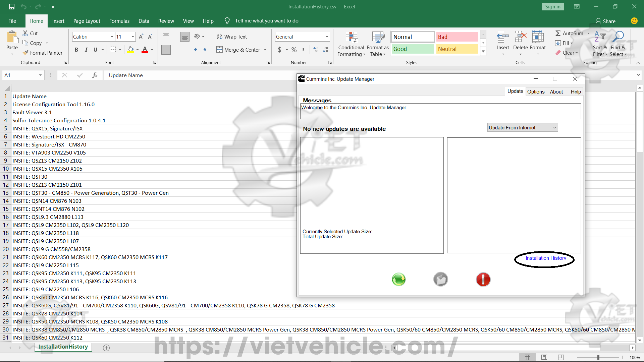Click the Save disk icon
Screen dimensions: 644x362
click(12, 6)
